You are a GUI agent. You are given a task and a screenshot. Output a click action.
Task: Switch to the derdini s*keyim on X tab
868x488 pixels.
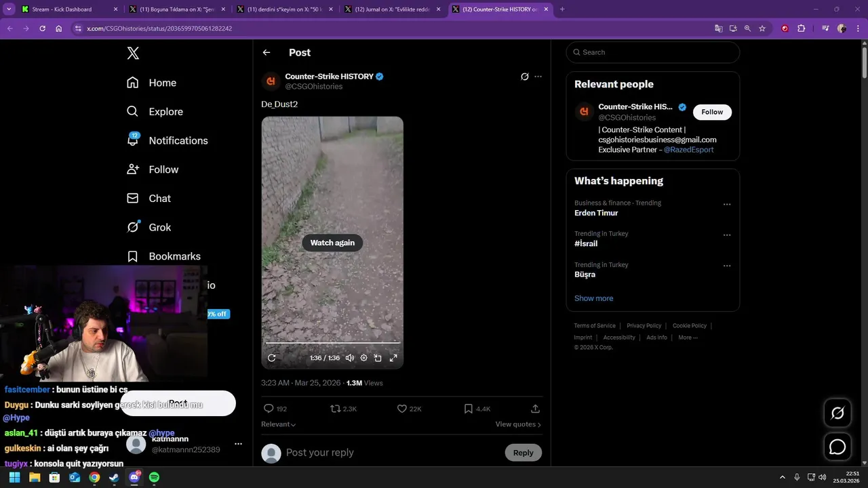tap(285, 9)
